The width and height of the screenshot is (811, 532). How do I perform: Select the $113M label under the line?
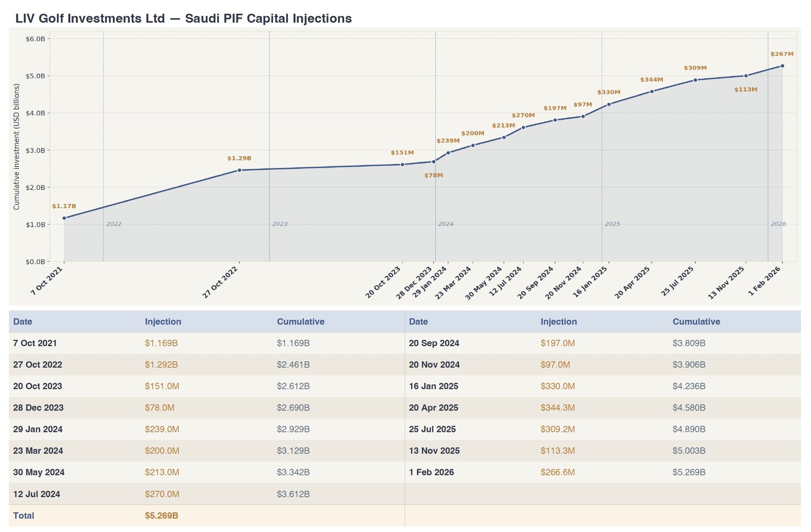(746, 89)
